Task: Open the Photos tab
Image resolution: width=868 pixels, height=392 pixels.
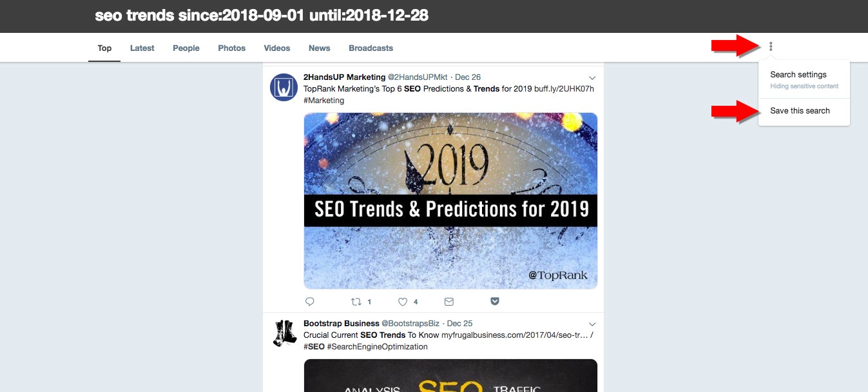Action: (x=231, y=48)
